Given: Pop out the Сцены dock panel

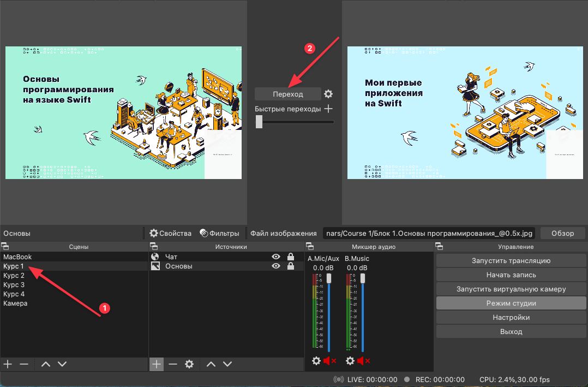Looking at the screenshot, I should point(5,247).
